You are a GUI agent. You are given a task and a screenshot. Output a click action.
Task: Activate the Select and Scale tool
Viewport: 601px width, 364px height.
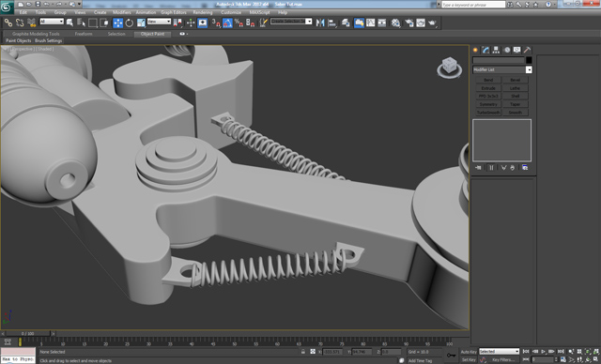pyautogui.click(x=141, y=23)
